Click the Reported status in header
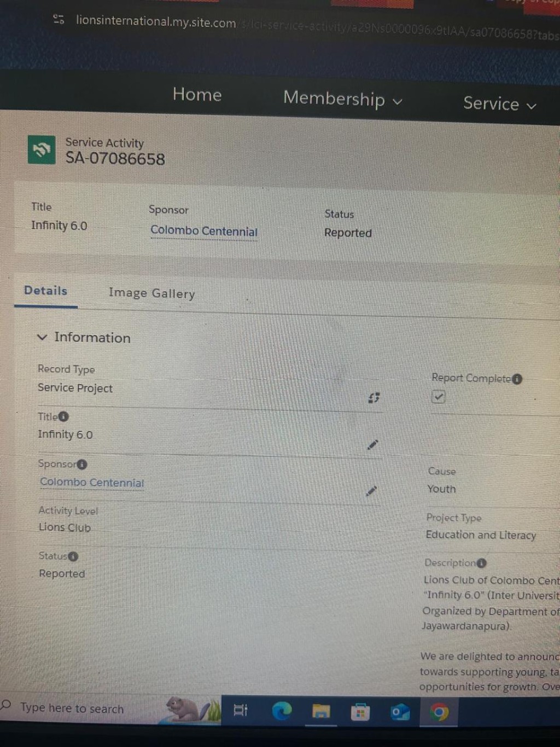Screen dimensions: 560x747 pyautogui.click(x=348, y=233)
